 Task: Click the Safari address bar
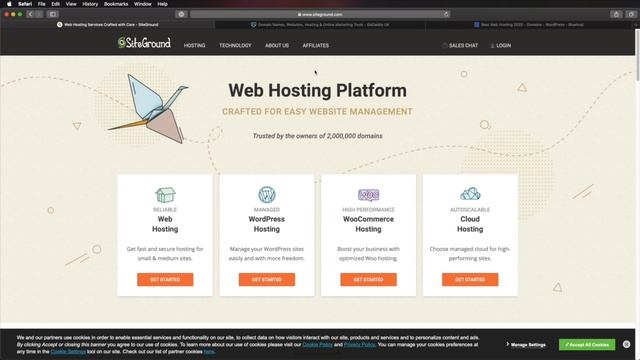point(320,14)
